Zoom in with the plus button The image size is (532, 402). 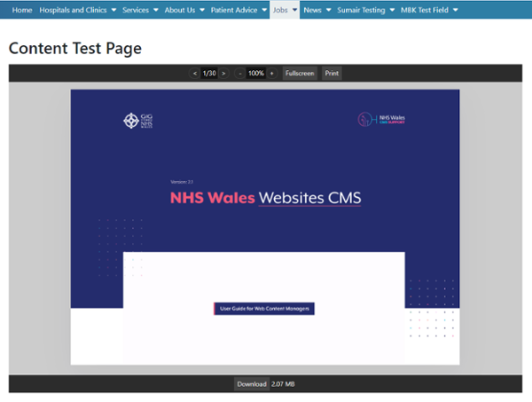tap(272, 74)
